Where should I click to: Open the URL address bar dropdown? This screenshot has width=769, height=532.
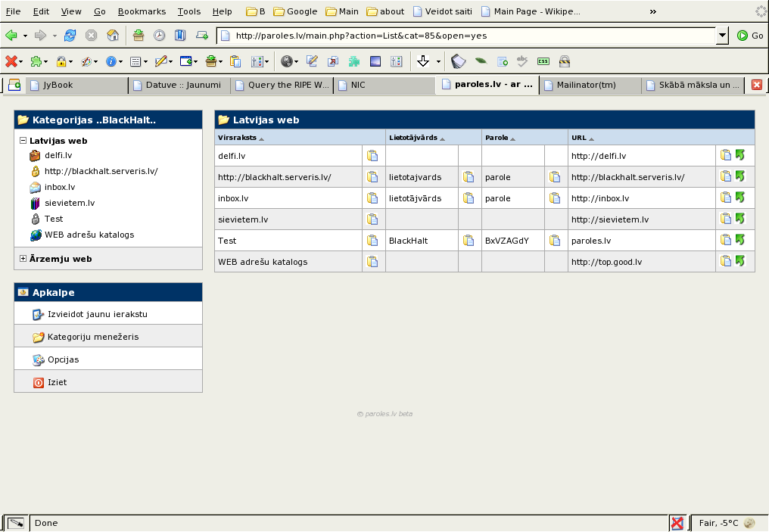click(722, 36)
